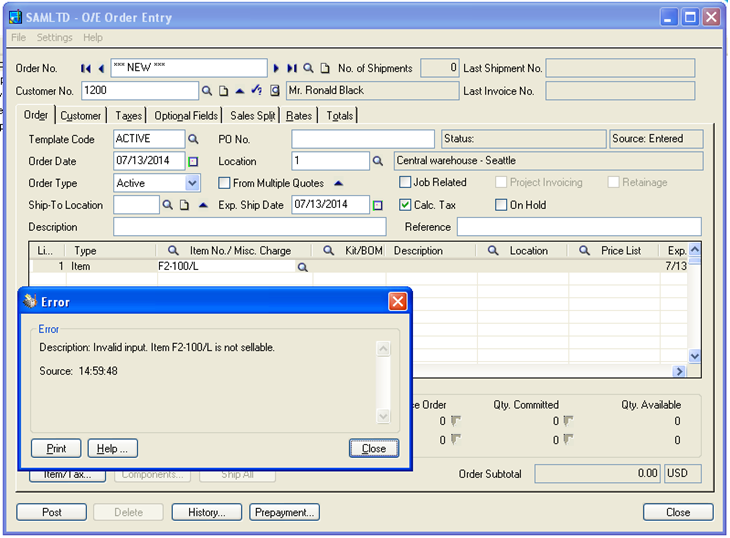
Task: Go to first order navigation arrow
Action: pyautogui.click(x=85, y=68)
